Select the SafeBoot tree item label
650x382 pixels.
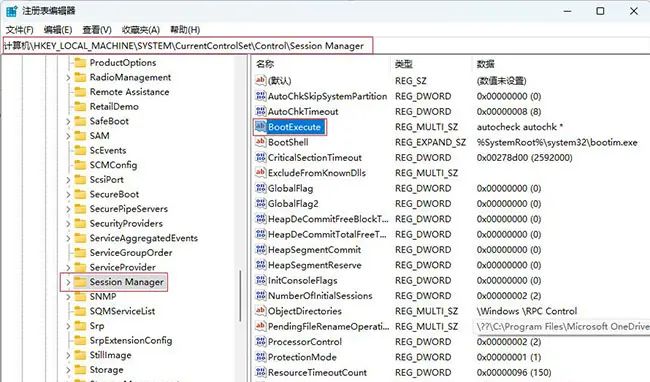click(109, 121)
